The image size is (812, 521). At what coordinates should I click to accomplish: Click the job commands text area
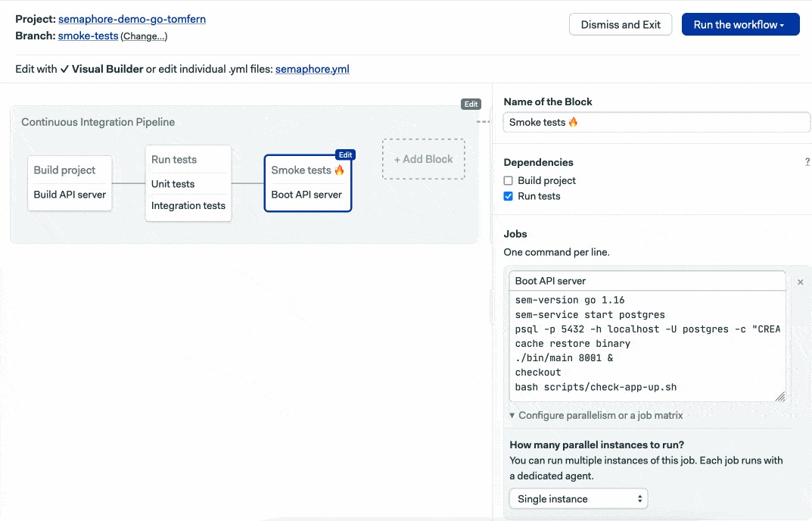point(647,346)
